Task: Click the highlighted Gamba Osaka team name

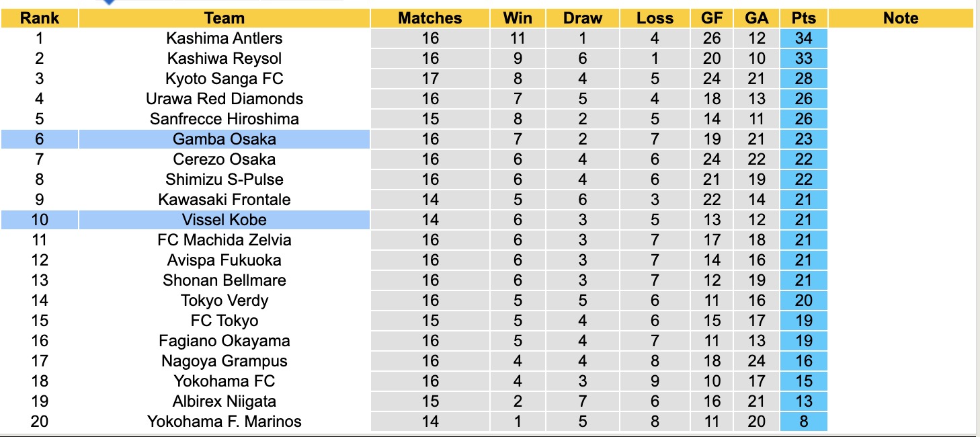Action: coord(224,139)
